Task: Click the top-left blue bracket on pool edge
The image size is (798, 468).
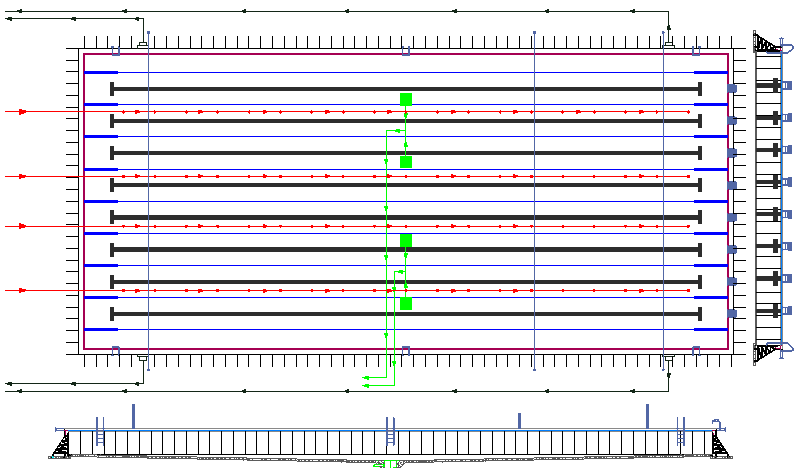Action: coord(116,51)
